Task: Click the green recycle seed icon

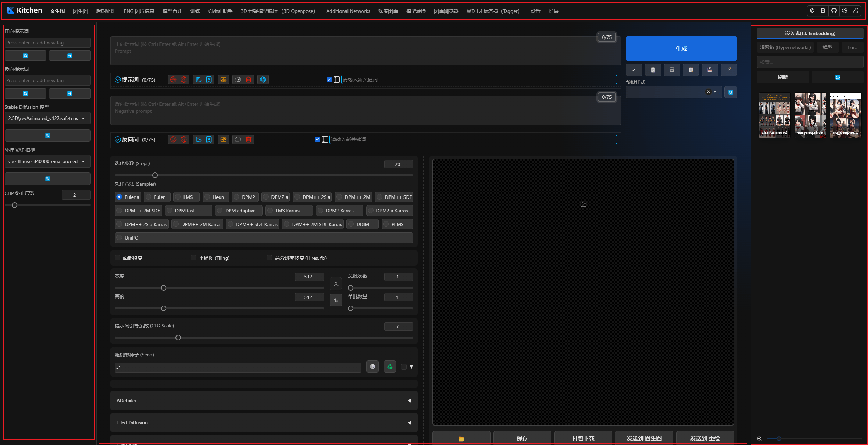Action: click(390, 366)
